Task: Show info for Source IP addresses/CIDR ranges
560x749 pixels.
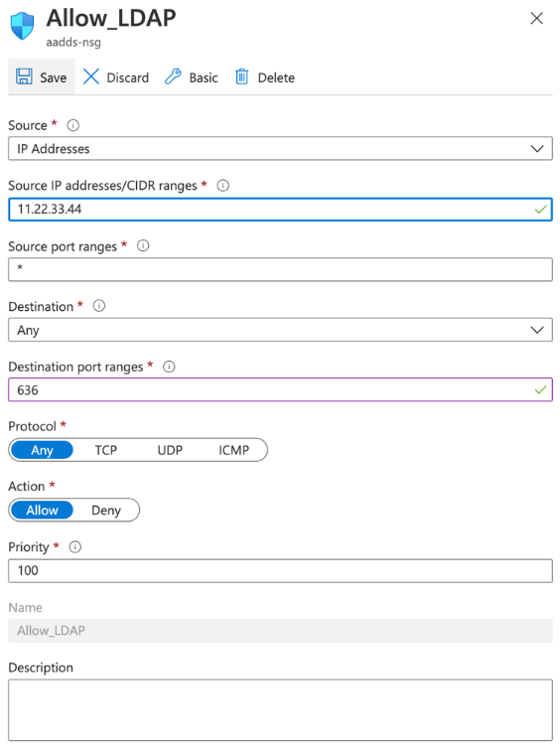Action: pos(223,186)
